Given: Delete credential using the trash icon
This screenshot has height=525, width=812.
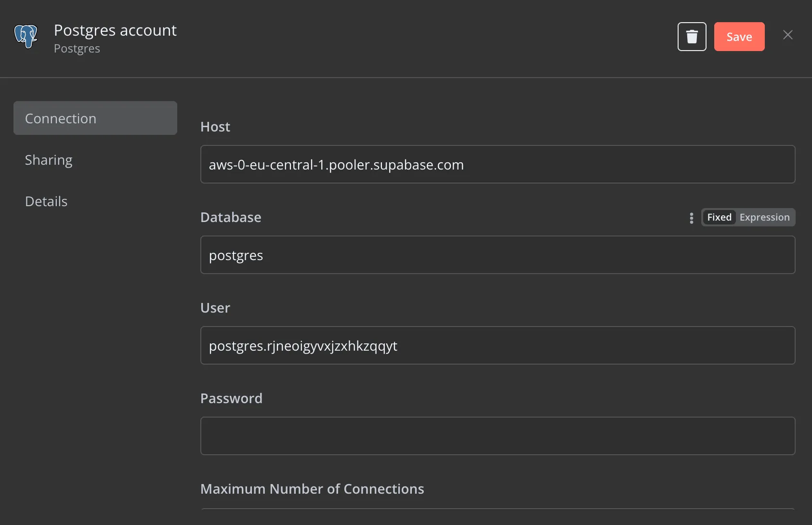Looking at the screenshot, I should tap(692, 37).
